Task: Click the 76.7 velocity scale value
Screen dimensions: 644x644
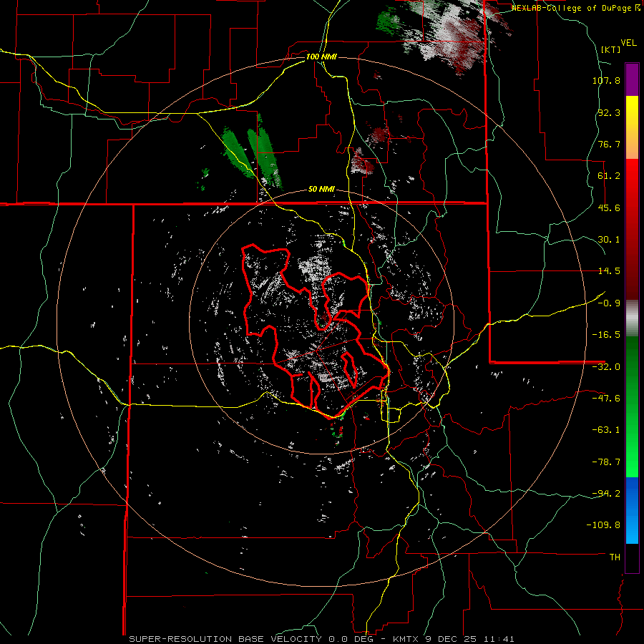Action: [x=609, y=144]
